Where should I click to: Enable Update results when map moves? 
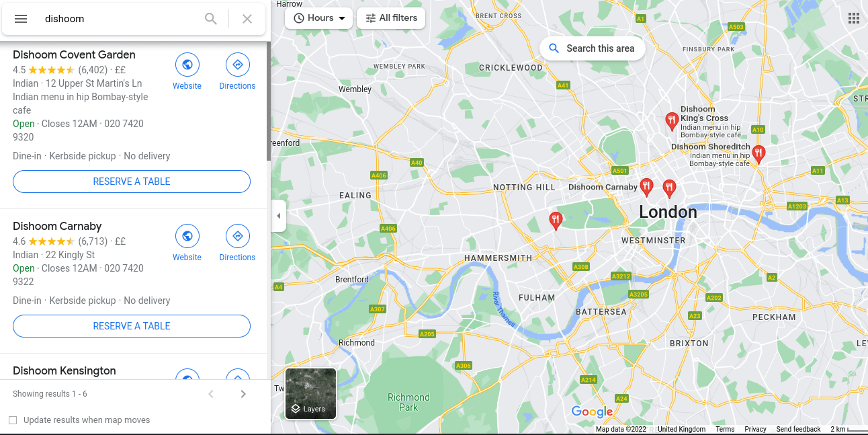[13, 420]
